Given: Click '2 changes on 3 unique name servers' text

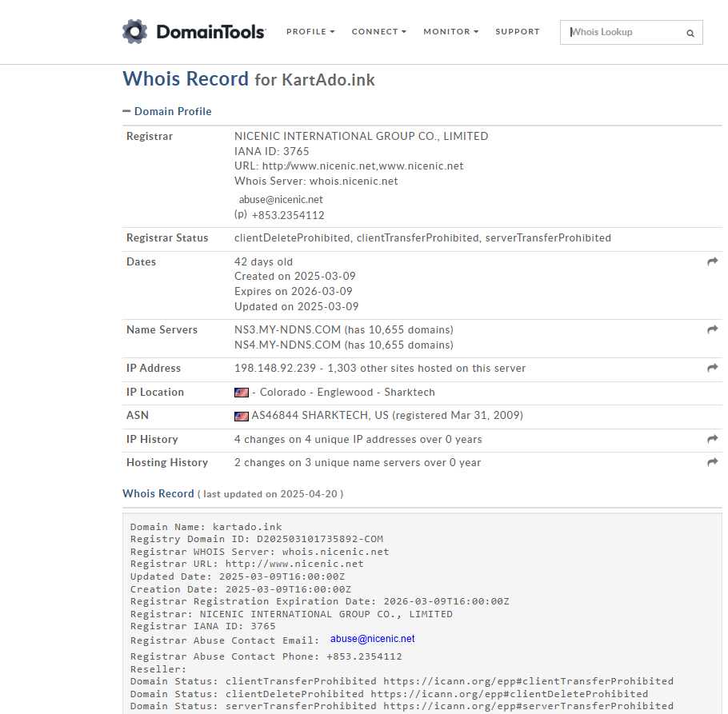Looking at the screenshot, I should click(358, 463).
